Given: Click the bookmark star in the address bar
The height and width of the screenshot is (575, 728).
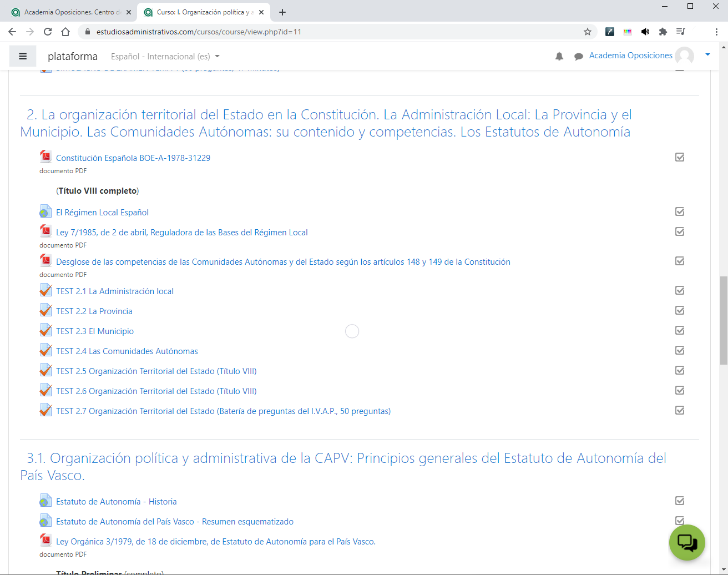Looking at the screenshot, I should (x=588, y=32).
